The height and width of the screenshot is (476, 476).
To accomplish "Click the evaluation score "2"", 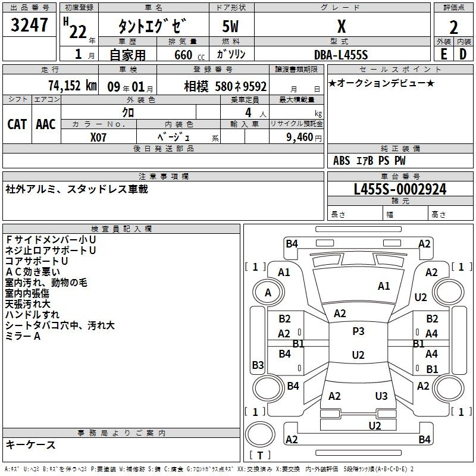I will click(x=453, y=27).
